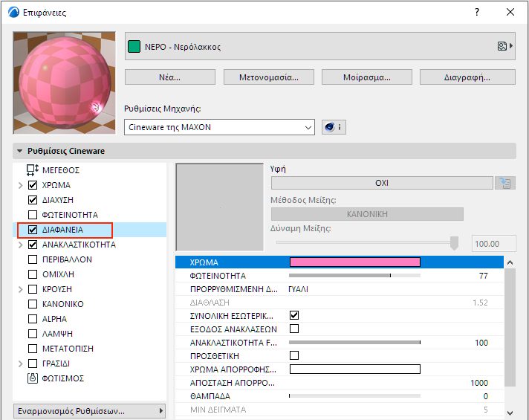Image resolution: width=529 pixels, height=420 pixels.
Task: Click the Νέα... button
Action: [170, 77]
